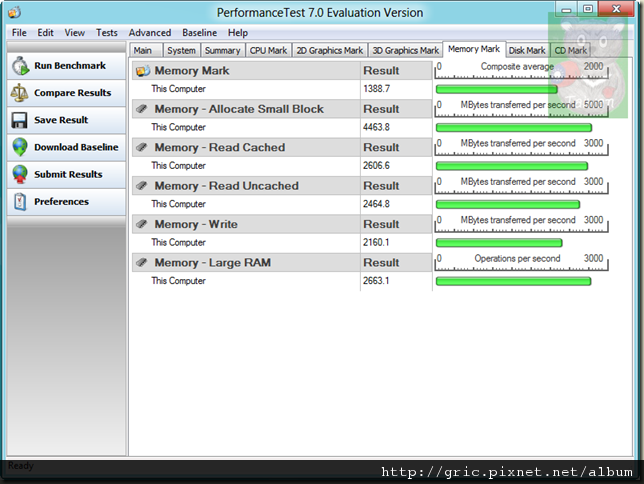Click the Download Baseline globe icon
The width and height of the screenshot is (644, 484).
[x=20, y=147]
